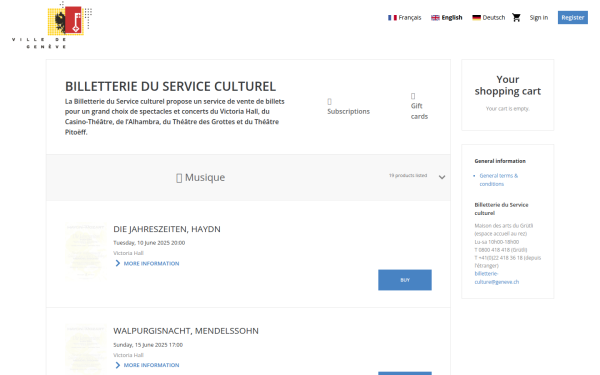Switch language to Français

(x=404, y=18)
